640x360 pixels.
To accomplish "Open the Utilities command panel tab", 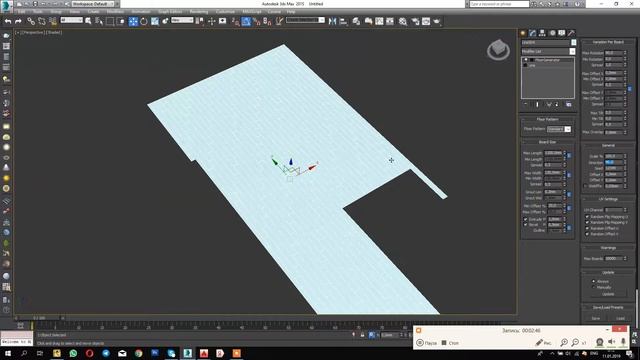I will (571, 33).
